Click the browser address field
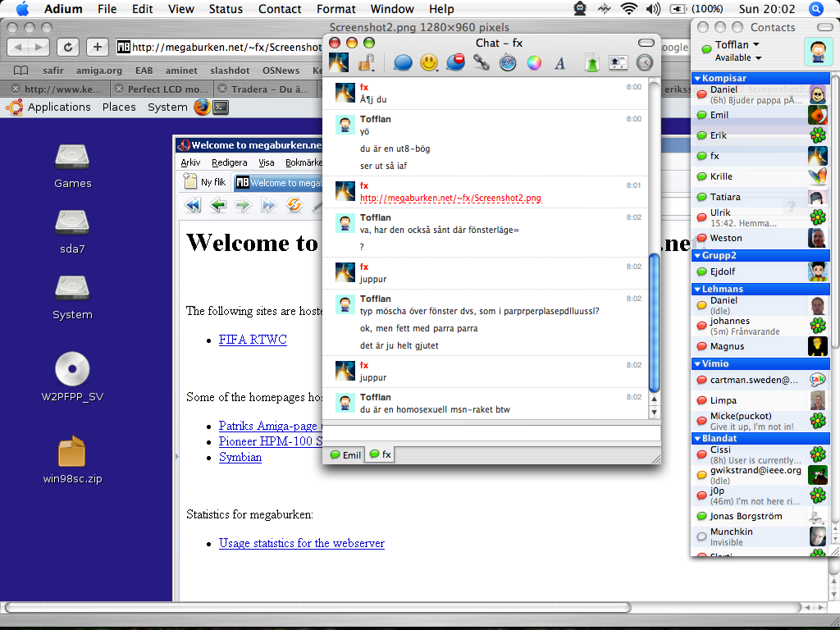Screen dimensions: 840x630 [x=221, y=47]
